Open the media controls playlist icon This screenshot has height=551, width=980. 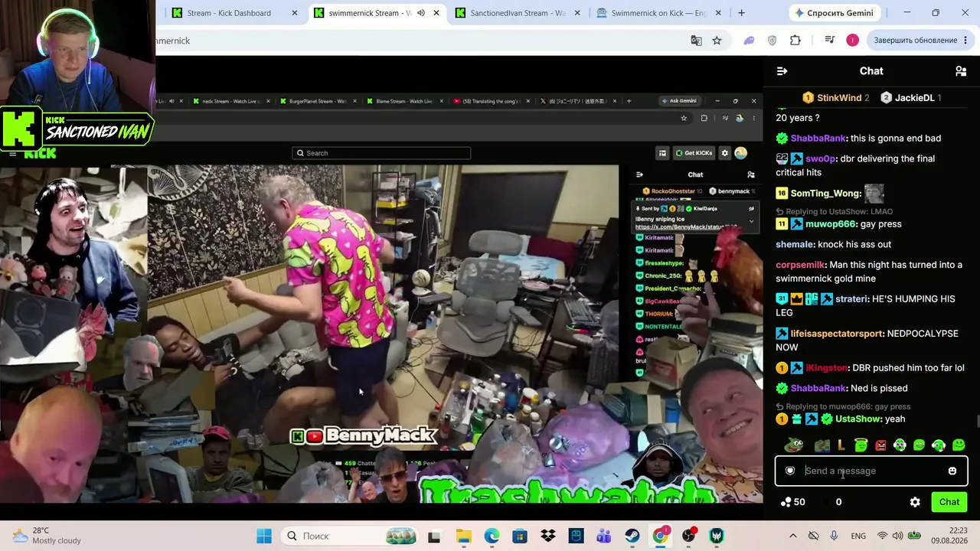829,41
